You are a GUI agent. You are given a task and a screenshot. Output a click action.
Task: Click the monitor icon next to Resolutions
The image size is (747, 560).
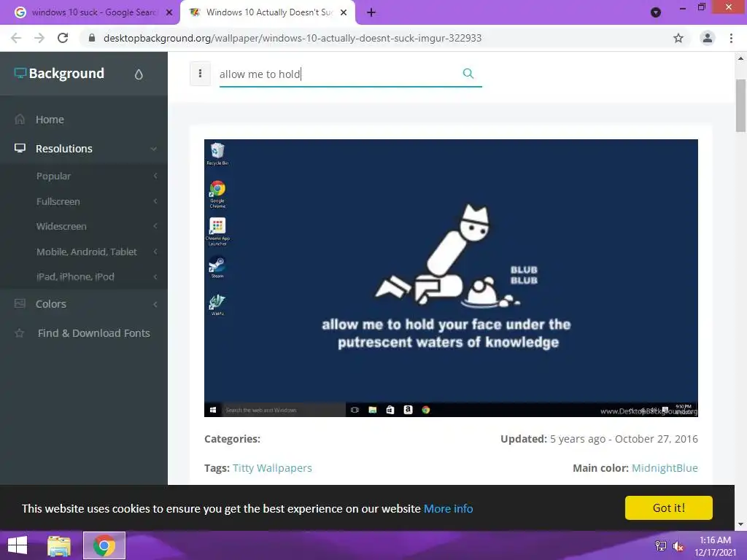click(x=20, y=148)
